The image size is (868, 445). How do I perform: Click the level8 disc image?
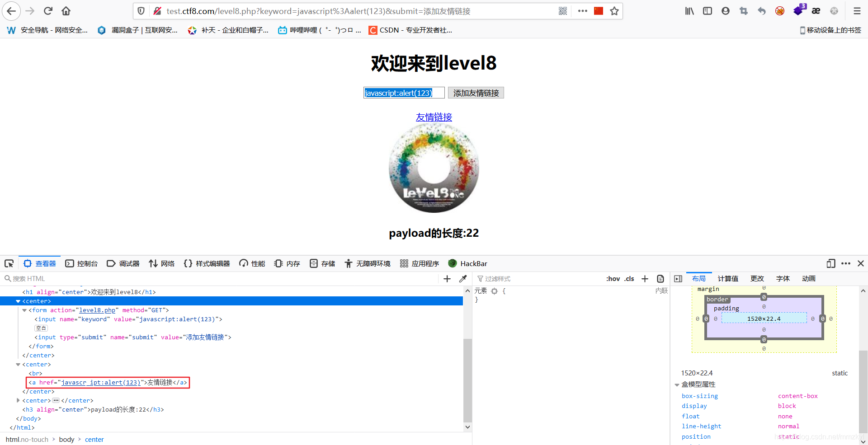[x=434, y=168]
